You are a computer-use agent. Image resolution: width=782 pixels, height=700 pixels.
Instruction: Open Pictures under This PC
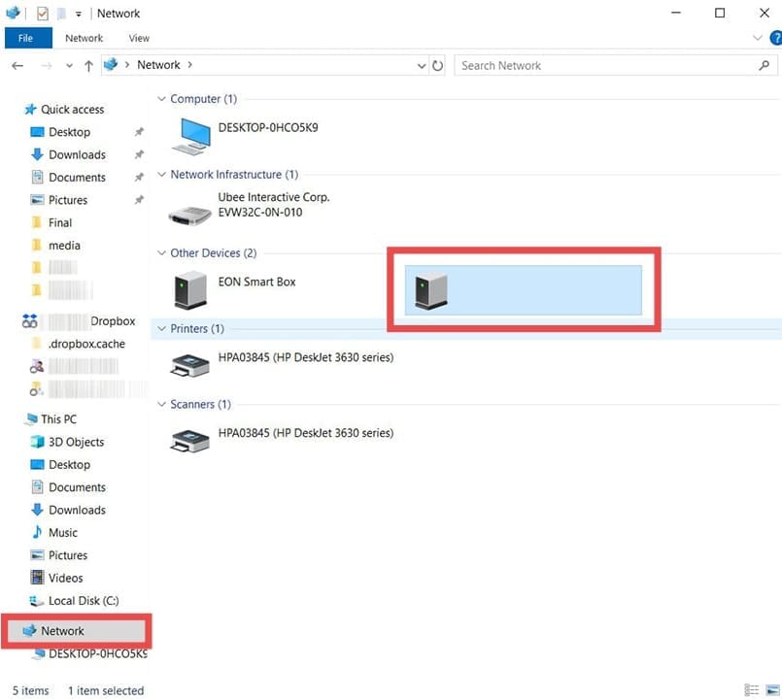coord(68,555)
